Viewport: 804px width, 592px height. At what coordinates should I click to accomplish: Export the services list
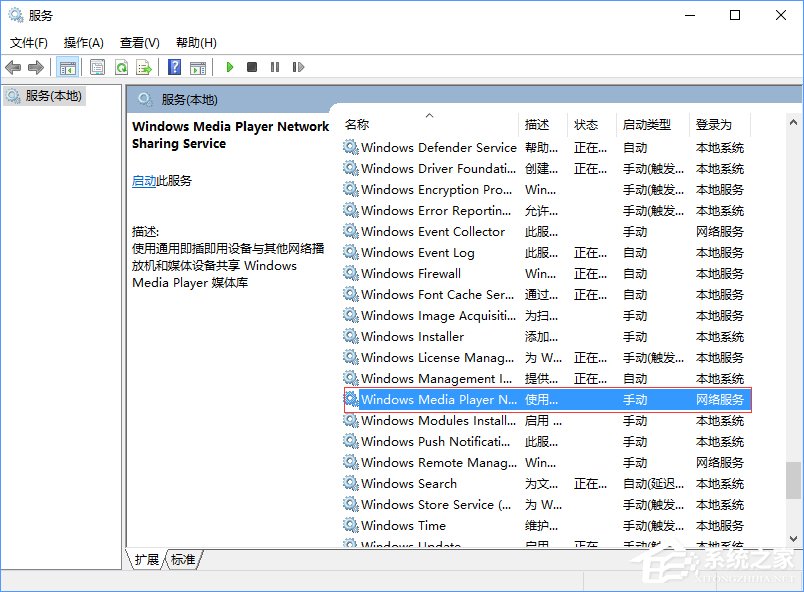click(x=143, y=67)
